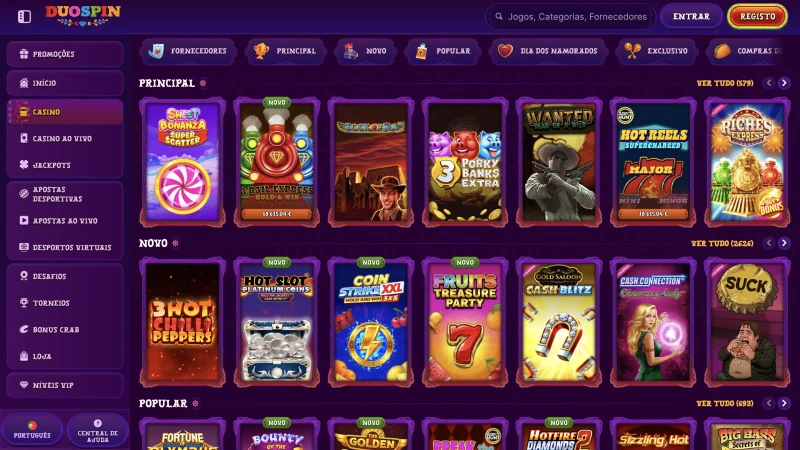
Task: Open the Sweet Bonanza Super Scatter game thumbnail
Action: tap(183, 162)
